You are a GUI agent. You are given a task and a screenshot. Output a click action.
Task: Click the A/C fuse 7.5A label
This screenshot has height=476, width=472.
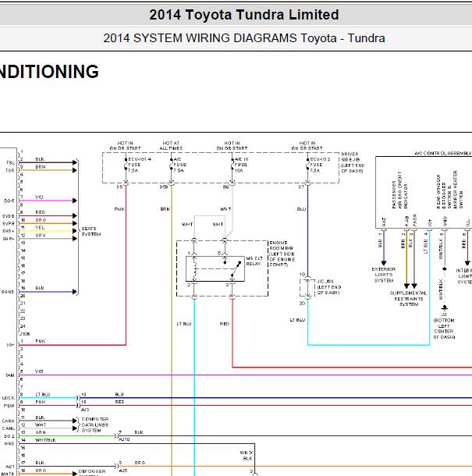[179, 165]
